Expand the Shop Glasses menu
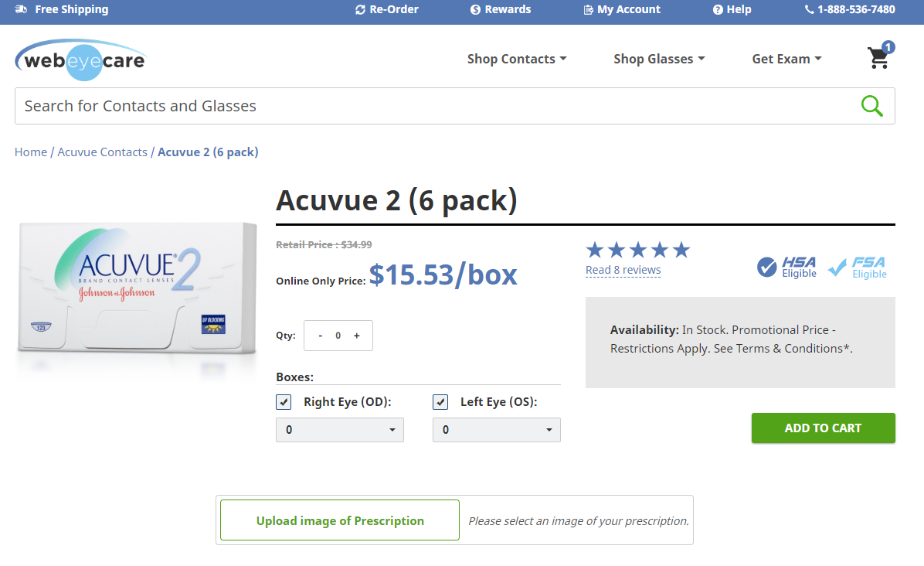 coord(659,59)
